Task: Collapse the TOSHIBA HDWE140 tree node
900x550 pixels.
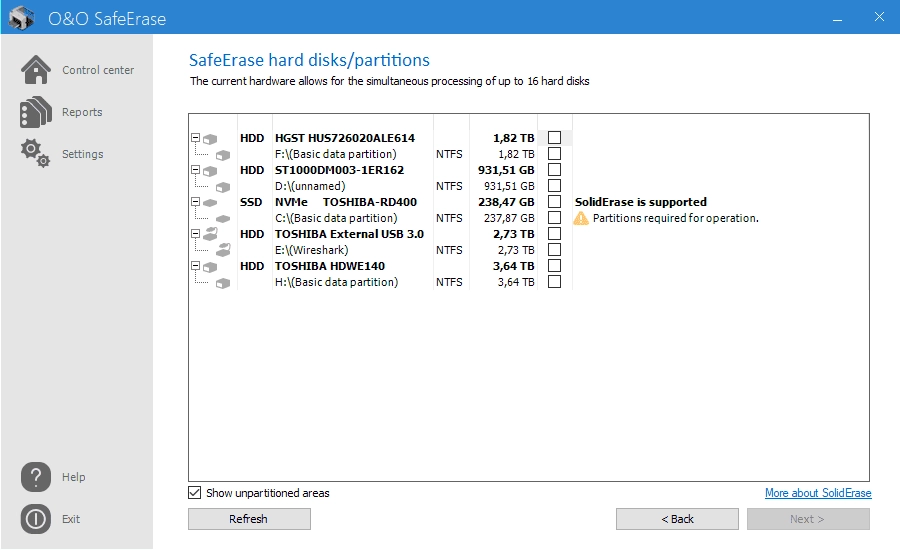Action: pos(195,266)
